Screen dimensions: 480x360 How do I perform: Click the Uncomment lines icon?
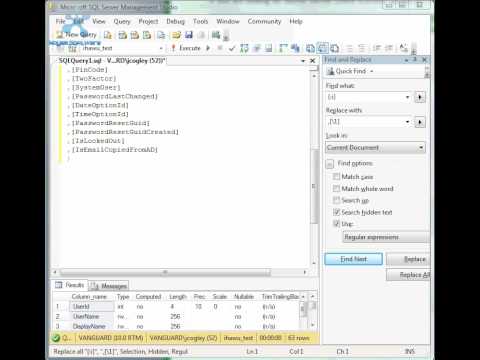tap(362, 49)
